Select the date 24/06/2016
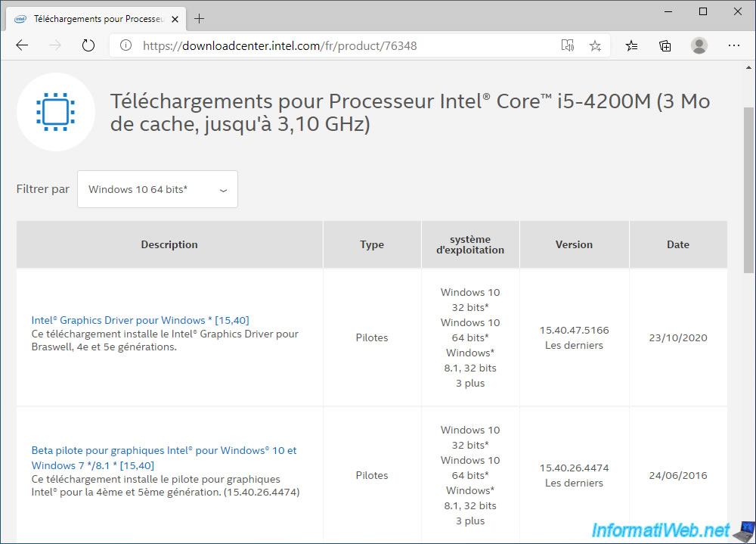This screenshot has width=756, height=544. tap(678, 475)
